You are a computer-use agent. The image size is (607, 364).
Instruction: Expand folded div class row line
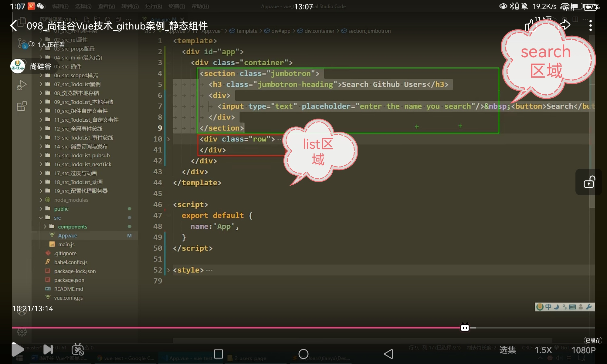pos(168,139)
